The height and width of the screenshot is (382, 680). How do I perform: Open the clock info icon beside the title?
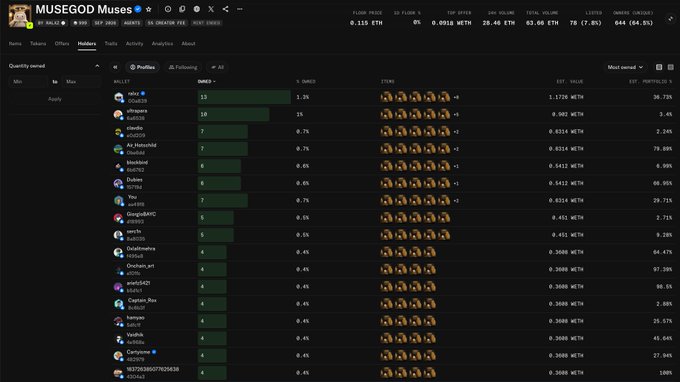click(x=168, y=9)
